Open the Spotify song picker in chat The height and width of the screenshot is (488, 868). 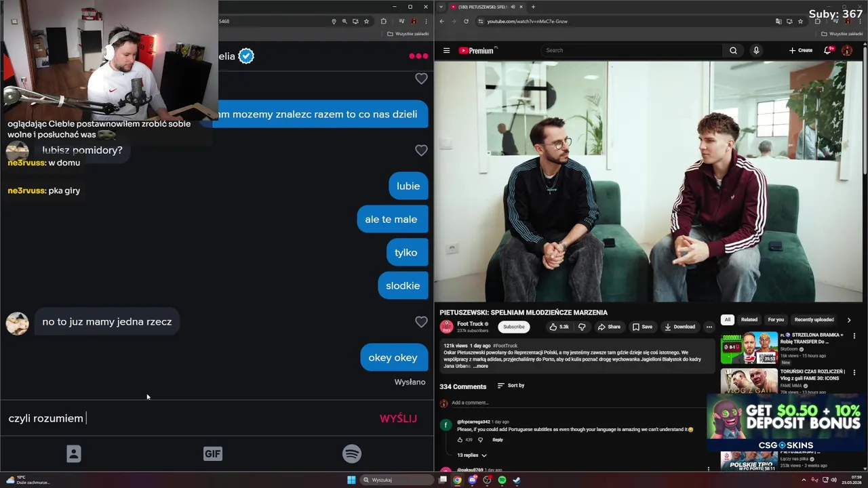(x=352, y=453)
